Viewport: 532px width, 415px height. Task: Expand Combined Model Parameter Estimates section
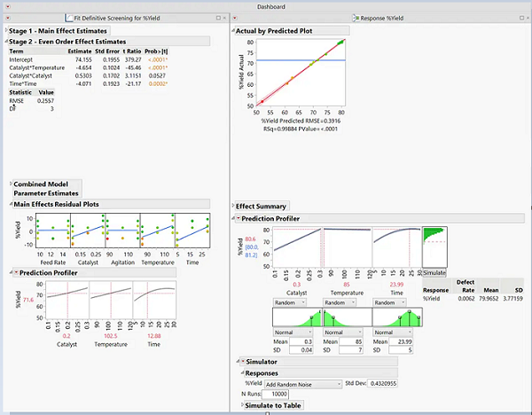[10, 184]
